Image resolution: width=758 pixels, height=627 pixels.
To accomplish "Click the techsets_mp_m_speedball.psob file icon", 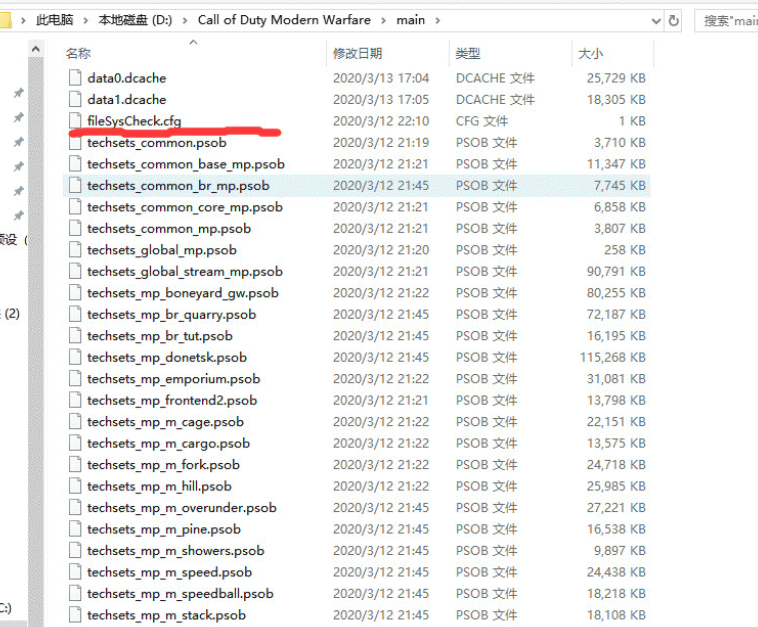I will pos(75,593).
